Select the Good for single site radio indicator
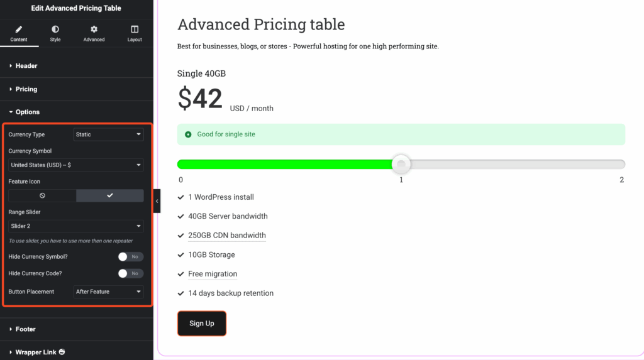644x360 pixels. 188,134
